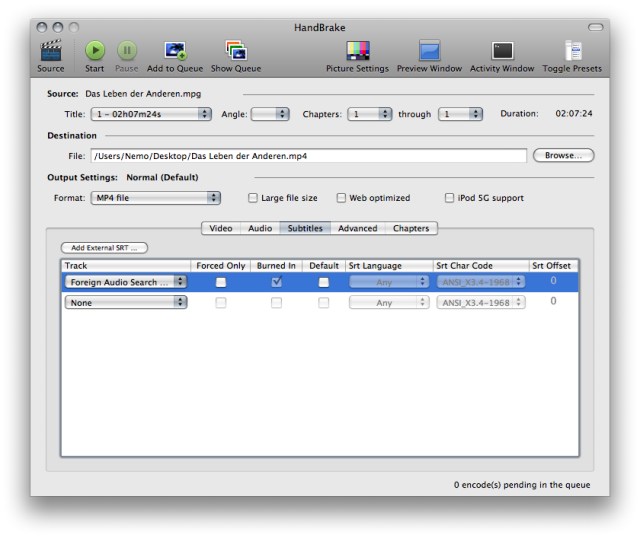
Task: Click the destination File path field
Action: coord(309,156)
